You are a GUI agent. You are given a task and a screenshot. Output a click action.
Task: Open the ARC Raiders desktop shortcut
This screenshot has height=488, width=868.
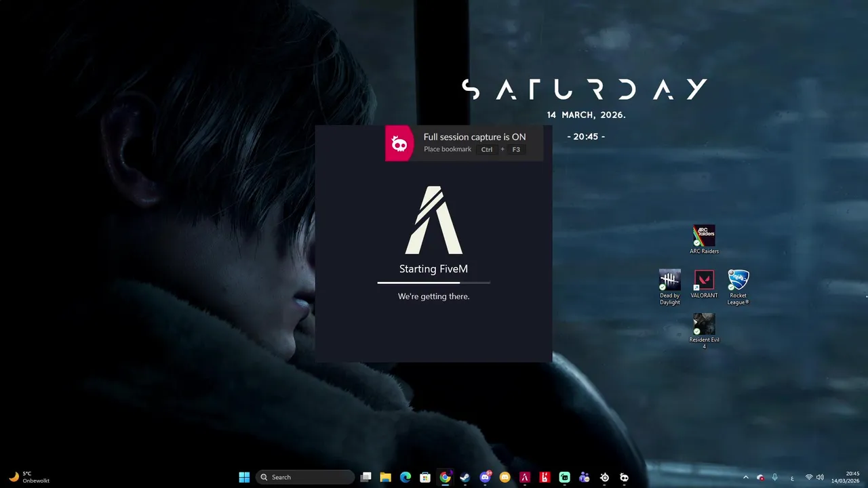click(704, 240)
